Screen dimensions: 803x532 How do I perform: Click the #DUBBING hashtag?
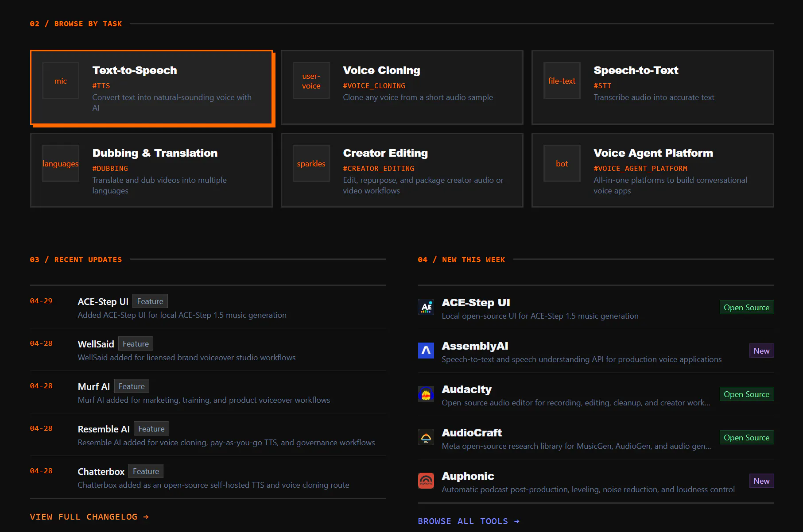coord(110,169)
